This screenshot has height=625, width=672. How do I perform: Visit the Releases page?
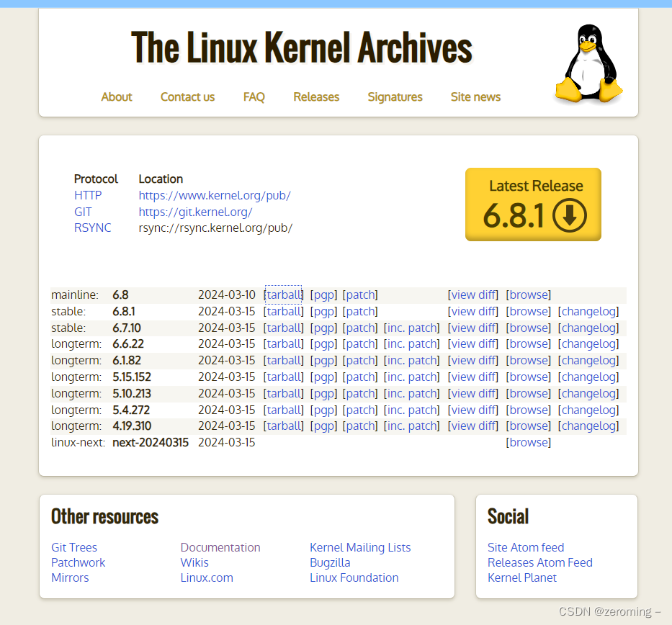coord(316,96)
